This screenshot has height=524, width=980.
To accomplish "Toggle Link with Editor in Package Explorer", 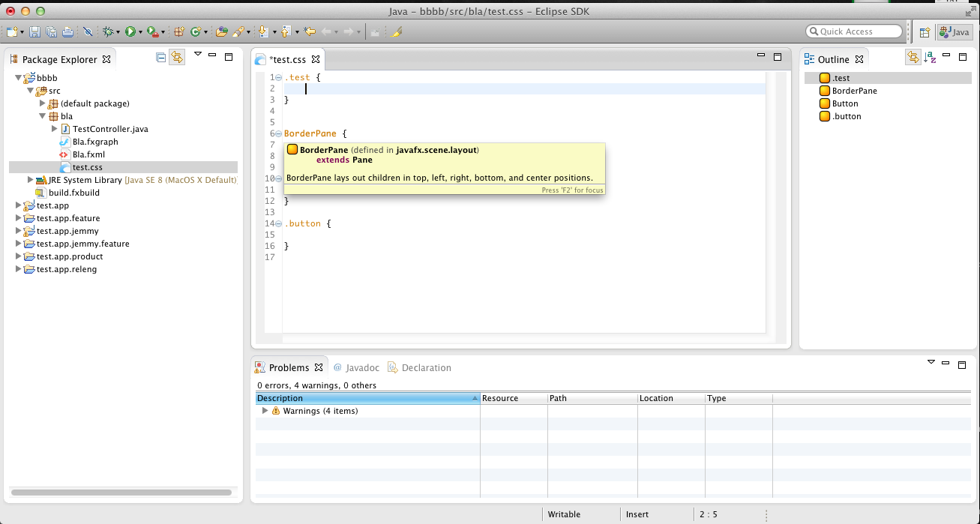I will 177,58.
